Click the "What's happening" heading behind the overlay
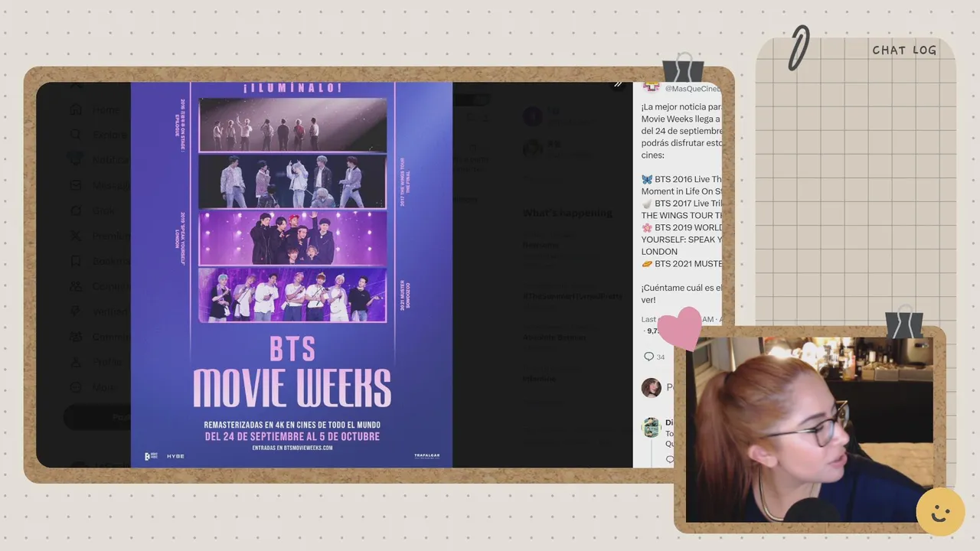 pyautogui.click(x=567, y=213)
